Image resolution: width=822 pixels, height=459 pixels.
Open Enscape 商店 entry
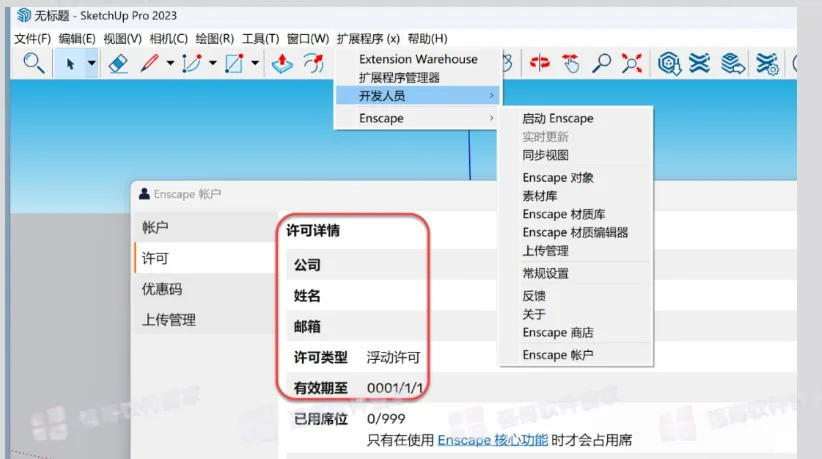pyautogui.click(x=558, y=333)
